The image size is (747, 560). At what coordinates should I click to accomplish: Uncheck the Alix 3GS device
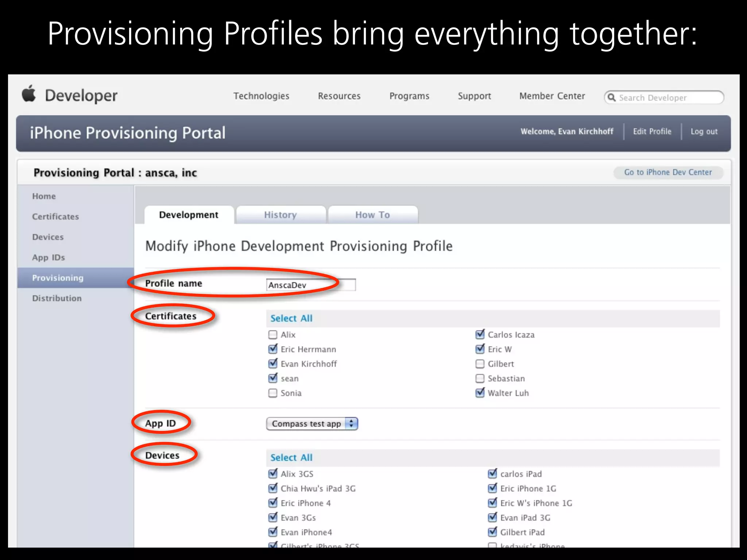pyautogui.click(x=272, y=474)
